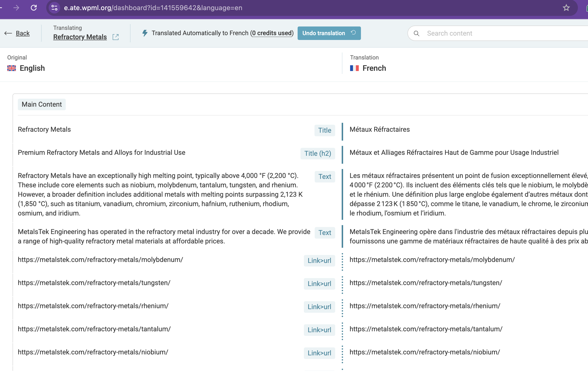Click the Title (h2) tag
Image resolution: width=588 pixels, height=378 pixels.
318,153
